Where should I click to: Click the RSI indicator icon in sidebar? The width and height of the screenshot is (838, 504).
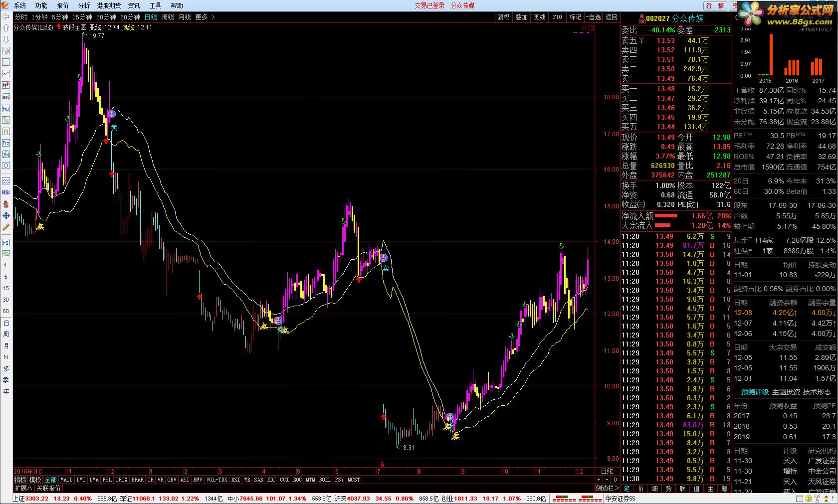pyautogui.click(x=6, y=192)
